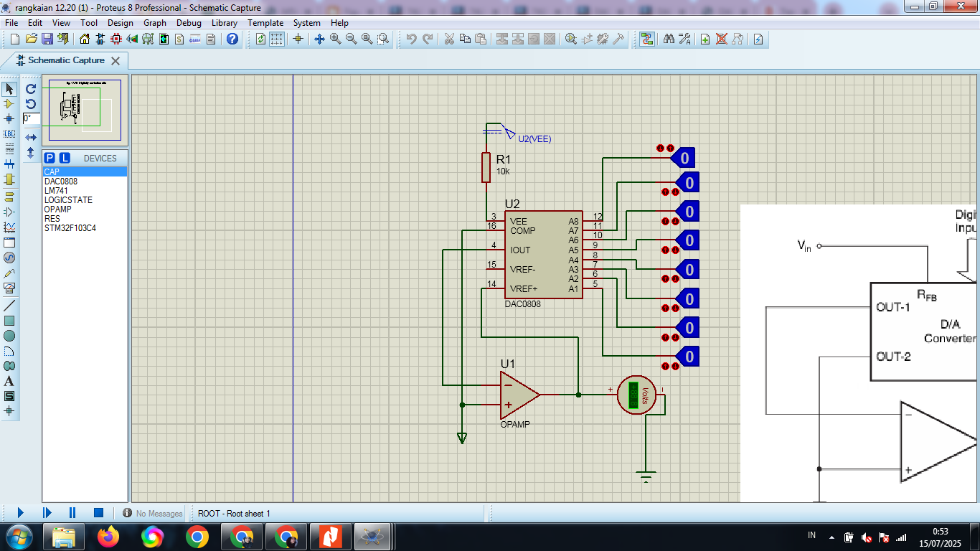This screenshot has width=980, height=551.
Task: Open the Template menu
Action: point(265,22)
